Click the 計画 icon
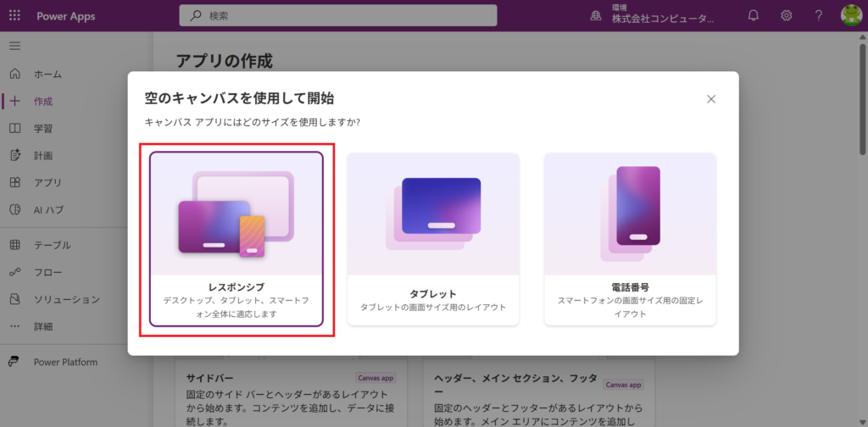The width and height of the screenshot is (868, 427). coord(15,155)
